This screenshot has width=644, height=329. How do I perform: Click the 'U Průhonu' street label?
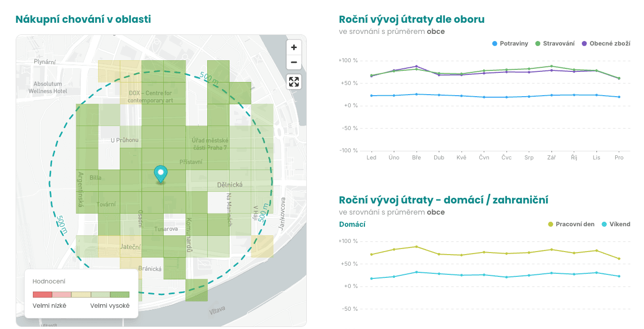pyautogui.click(x=125, y=140)
